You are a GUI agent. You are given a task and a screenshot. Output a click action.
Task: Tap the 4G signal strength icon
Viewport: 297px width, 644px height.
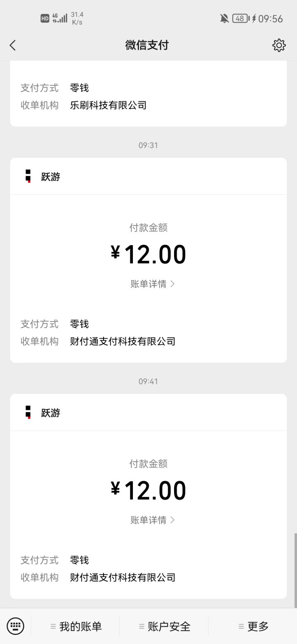click(59, 18)
